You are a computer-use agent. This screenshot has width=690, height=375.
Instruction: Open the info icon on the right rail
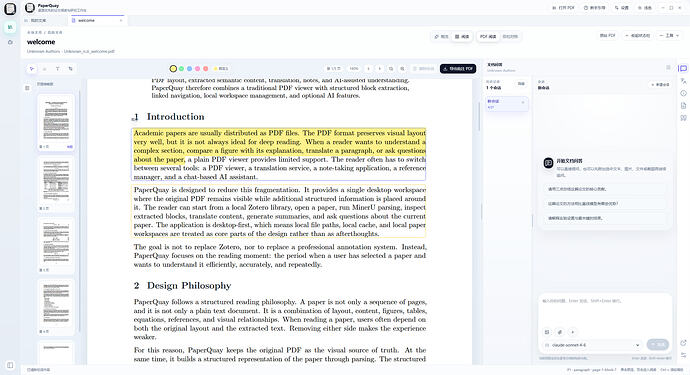click(683, 93)
